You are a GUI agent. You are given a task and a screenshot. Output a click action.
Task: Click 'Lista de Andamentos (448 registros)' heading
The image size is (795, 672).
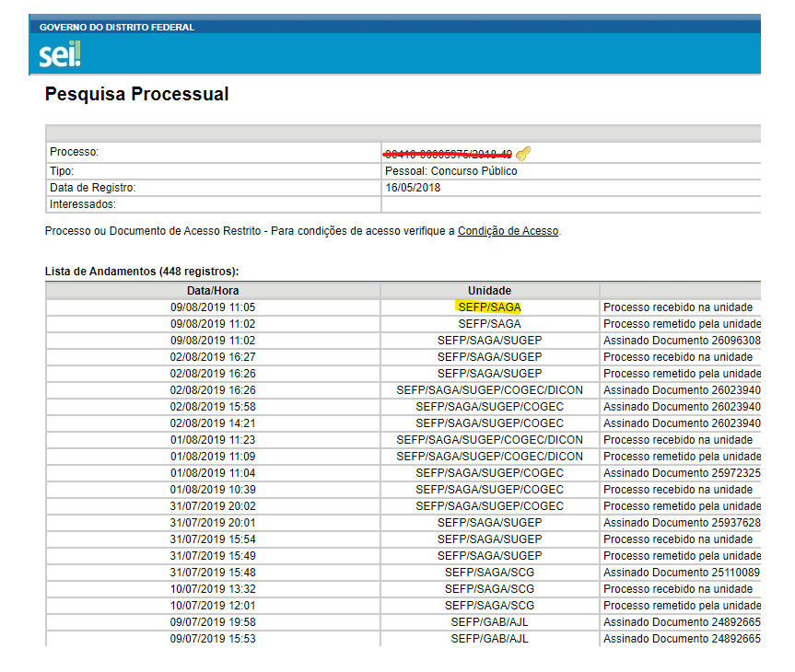click(x=142, y=272)
